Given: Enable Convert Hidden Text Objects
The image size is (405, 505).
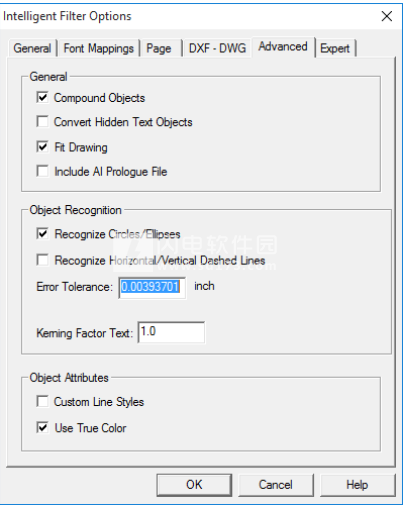Looking at the screenshot, I should [x=42, y=121].
